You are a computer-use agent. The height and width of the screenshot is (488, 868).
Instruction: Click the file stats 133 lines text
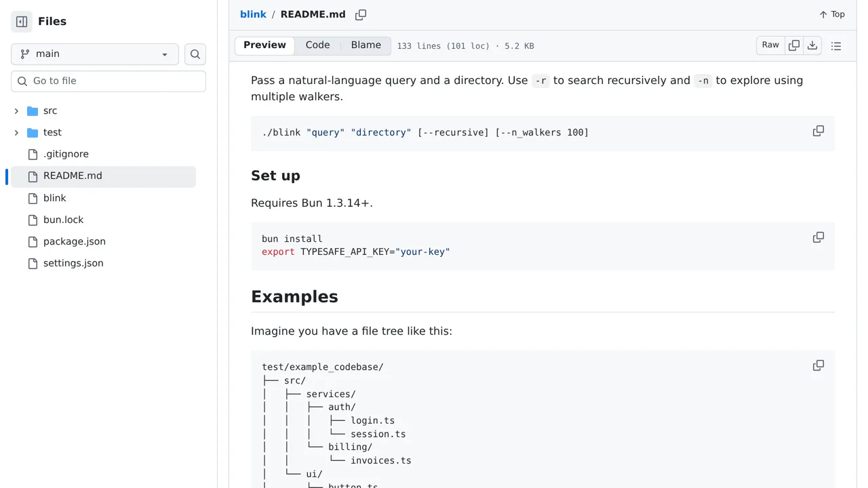465,46
